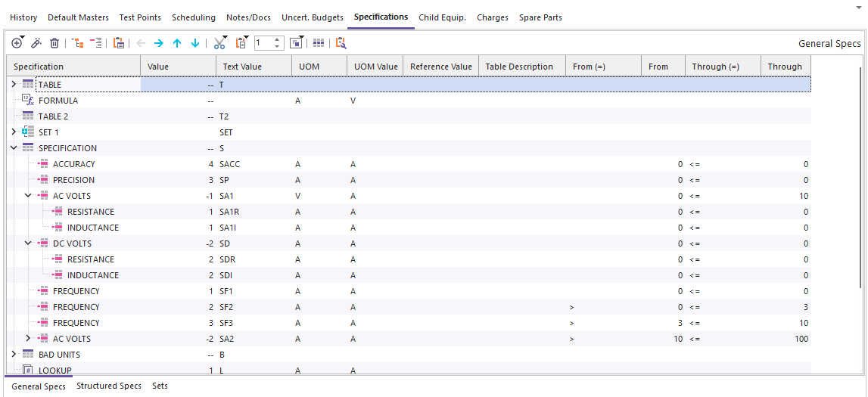The width and height of the screenshot is (868, 397).
Task: Increase the toolbar number spinner value
Action: pos(277,40)
